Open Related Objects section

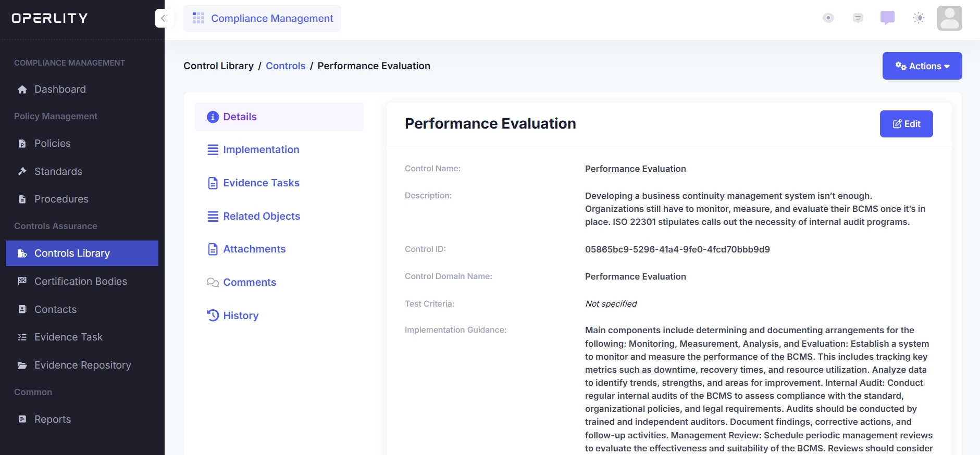point(261,217)
